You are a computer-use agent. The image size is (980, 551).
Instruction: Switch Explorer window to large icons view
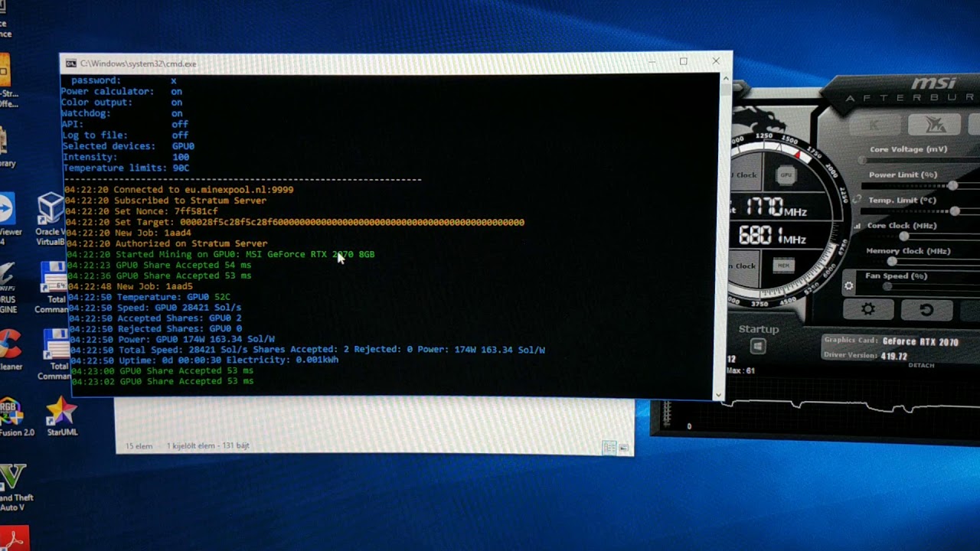point(623,447)
